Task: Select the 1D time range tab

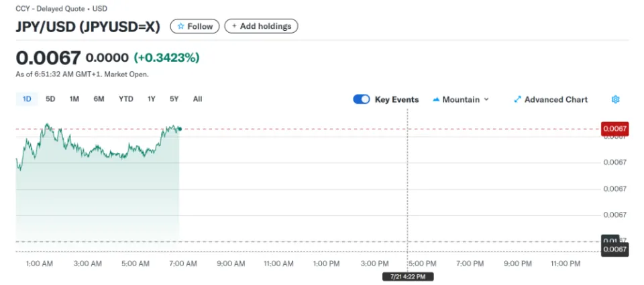Action: point(28,99)
